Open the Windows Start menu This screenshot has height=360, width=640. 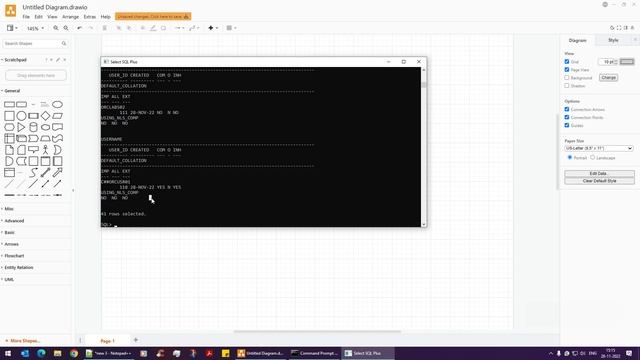tap(8, 353)
